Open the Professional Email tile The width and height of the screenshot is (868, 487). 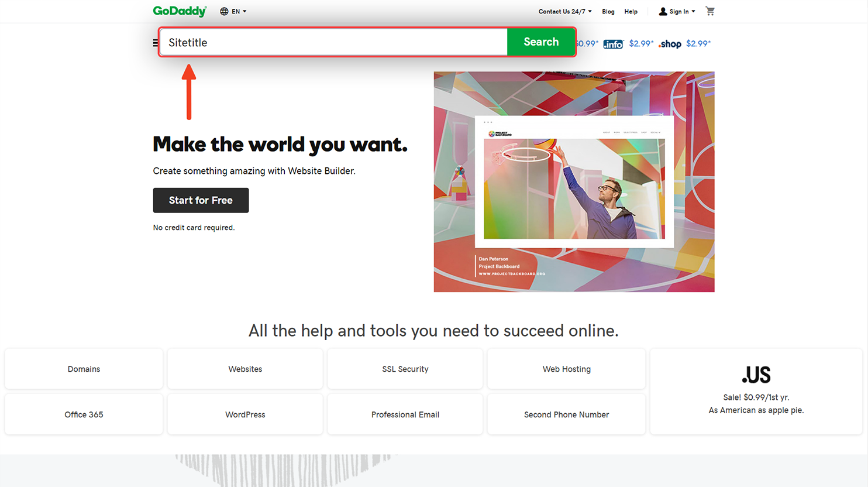(405, 414)
